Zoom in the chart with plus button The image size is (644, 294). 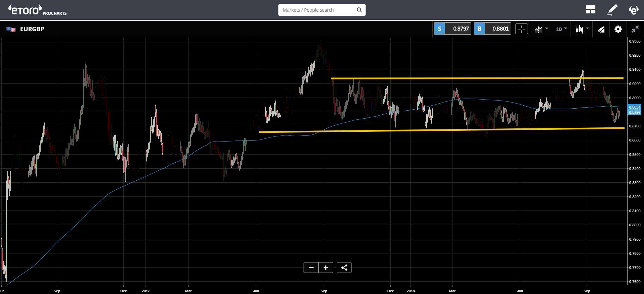[x=326, y=268]
